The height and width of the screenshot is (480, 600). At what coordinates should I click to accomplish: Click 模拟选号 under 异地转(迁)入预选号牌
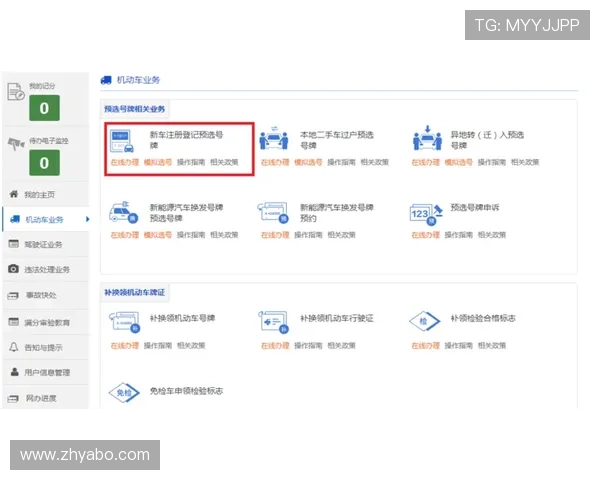[x=458, y=162]
